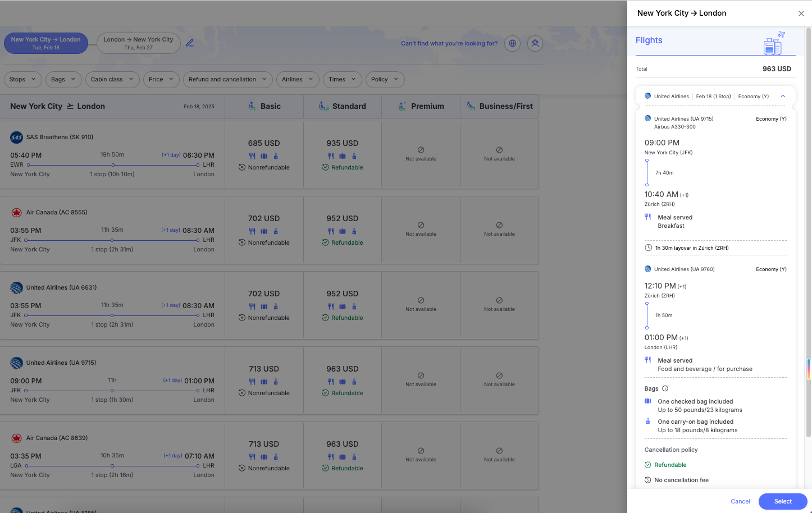The image size is (812, 513).
Task: Click the checked bag icon in Bags section
Action: coord(647,401)
